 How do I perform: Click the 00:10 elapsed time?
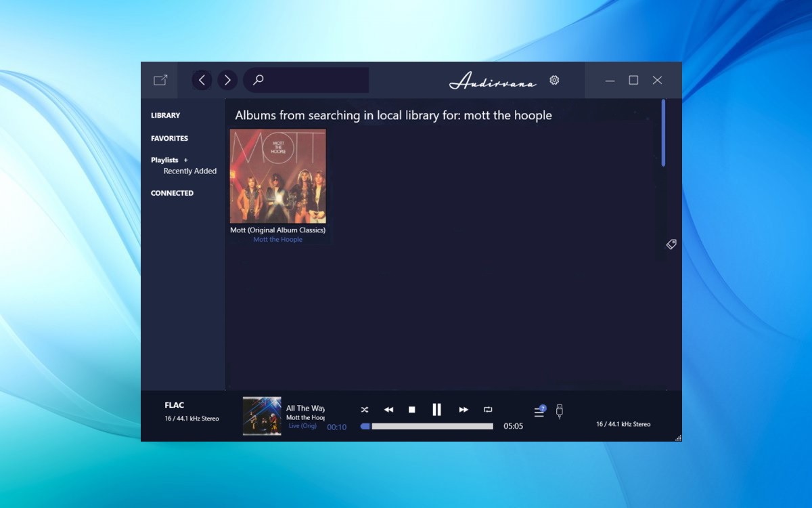click(337, 427)
